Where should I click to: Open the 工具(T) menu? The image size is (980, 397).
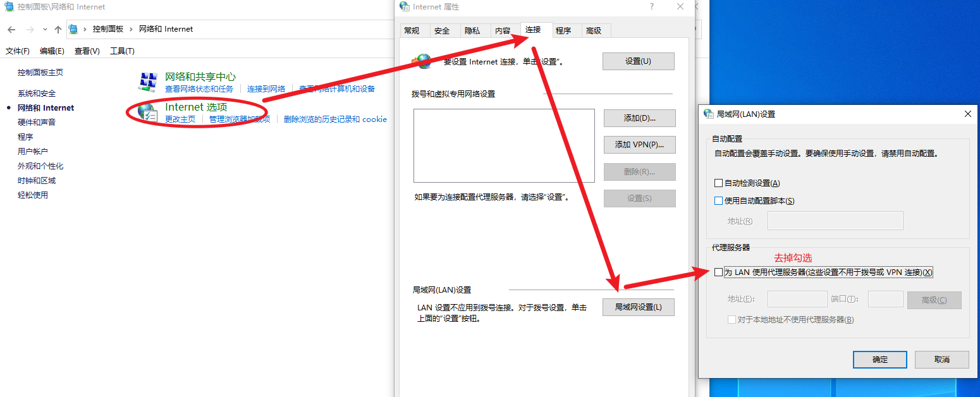tap(122, 51)
